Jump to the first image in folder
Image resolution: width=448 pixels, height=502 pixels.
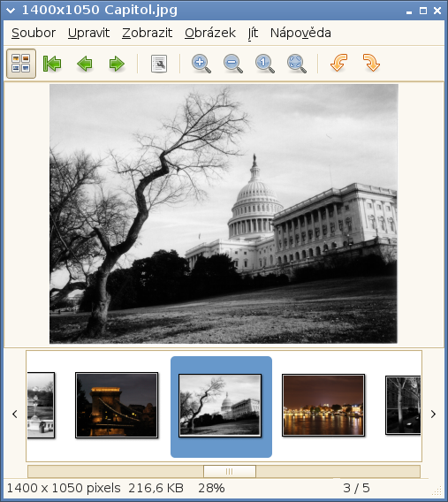52,64
